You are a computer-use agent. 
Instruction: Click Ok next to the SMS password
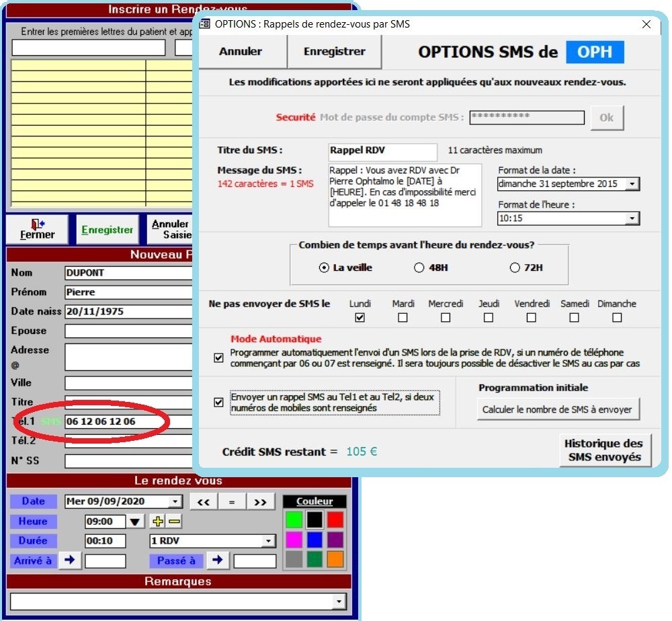tap(607, 117)
